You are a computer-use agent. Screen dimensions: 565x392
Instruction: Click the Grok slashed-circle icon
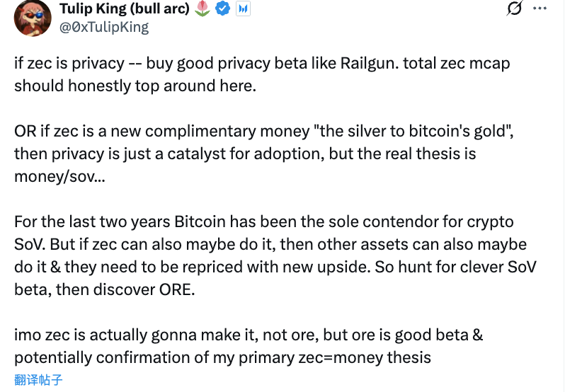515,9
